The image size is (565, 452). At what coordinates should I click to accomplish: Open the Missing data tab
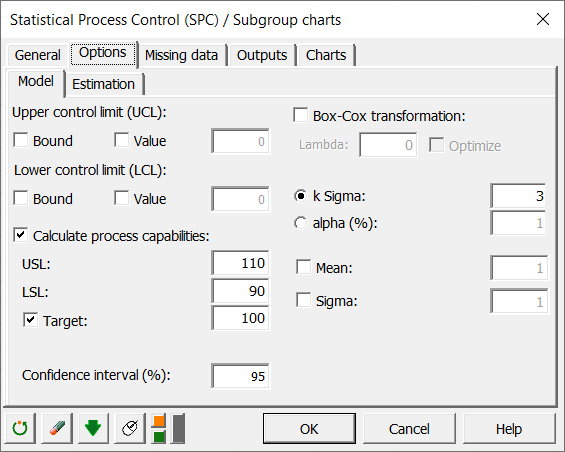[182, 55]
